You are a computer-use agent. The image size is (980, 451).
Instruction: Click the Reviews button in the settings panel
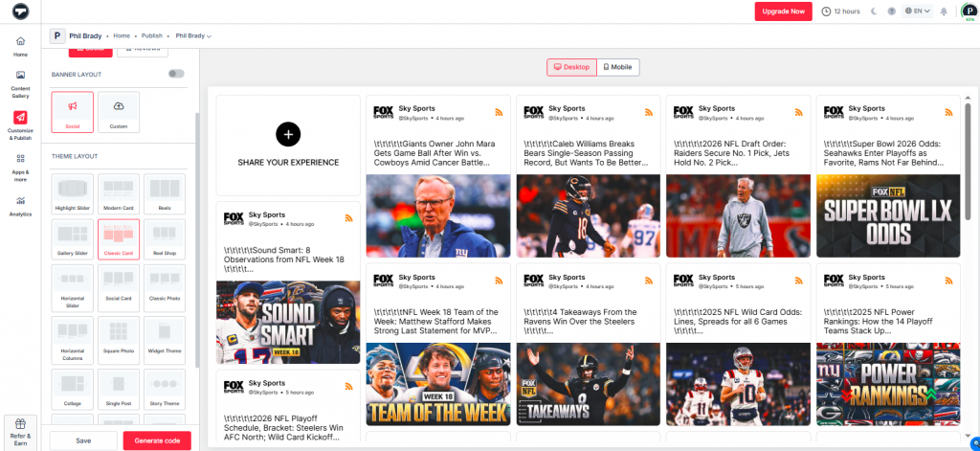(143, 50)
